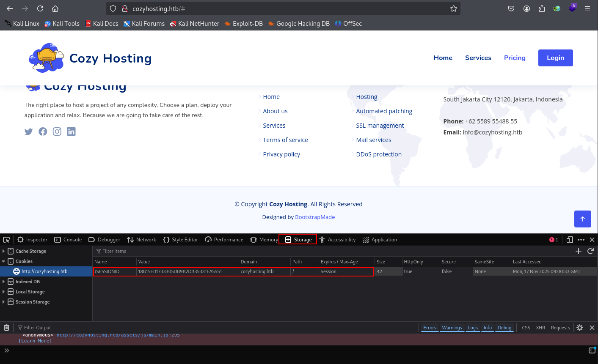
Task: Toggle the Errors console filter
Action: pyautogui.click(x=430, y=328)
